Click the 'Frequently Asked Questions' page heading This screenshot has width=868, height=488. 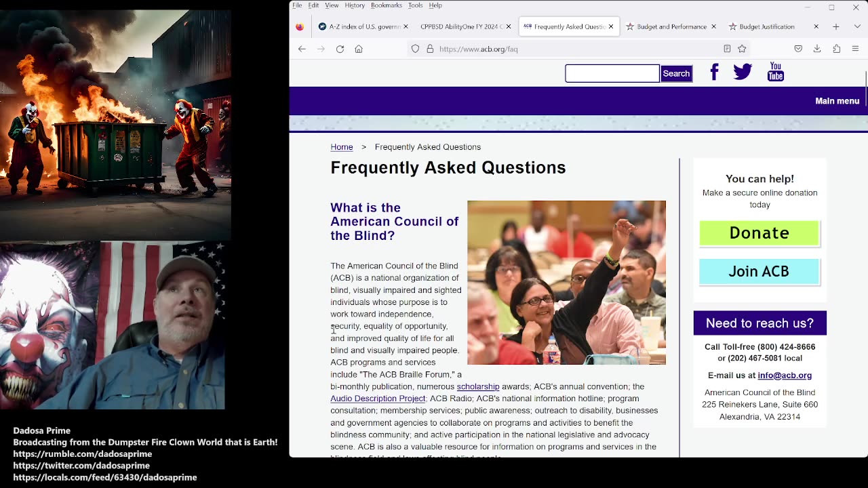pyautogui.click(x=448, y=168)
